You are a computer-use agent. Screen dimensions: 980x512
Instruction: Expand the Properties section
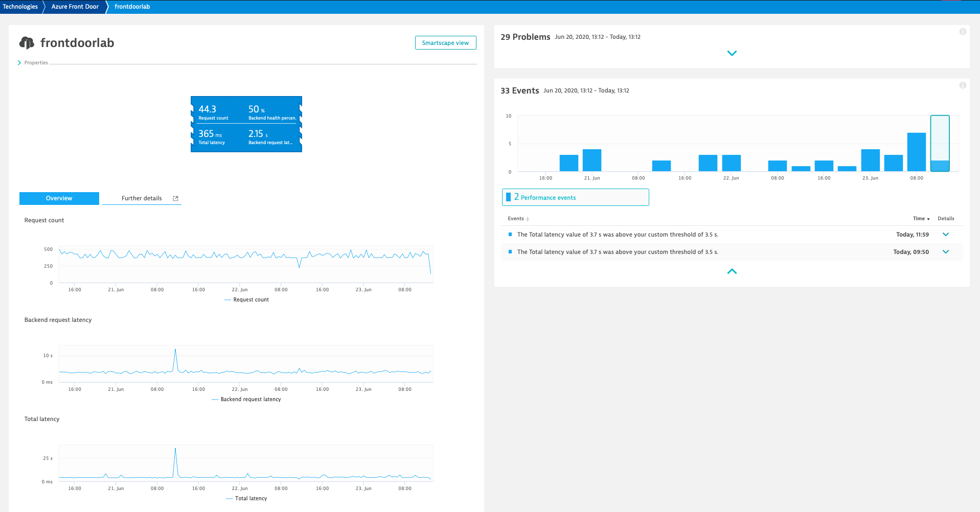click(33, 63)
